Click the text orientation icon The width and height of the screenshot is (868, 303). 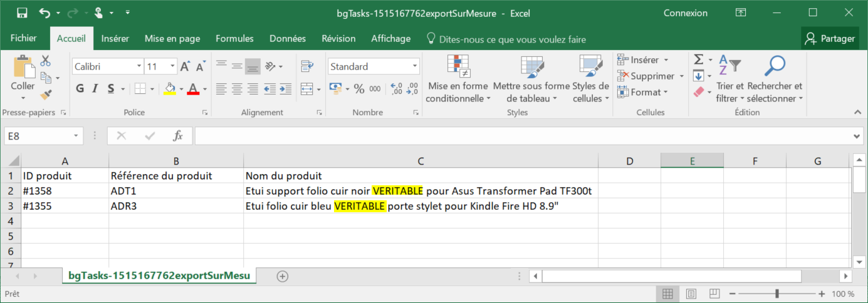(270, 66)
